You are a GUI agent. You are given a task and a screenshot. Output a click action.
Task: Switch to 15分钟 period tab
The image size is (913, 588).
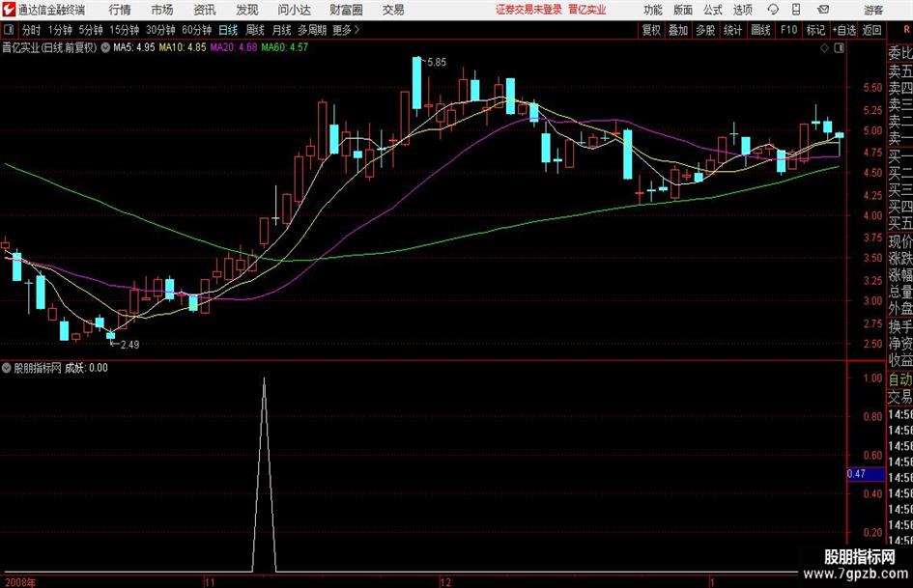click(125, 30)
